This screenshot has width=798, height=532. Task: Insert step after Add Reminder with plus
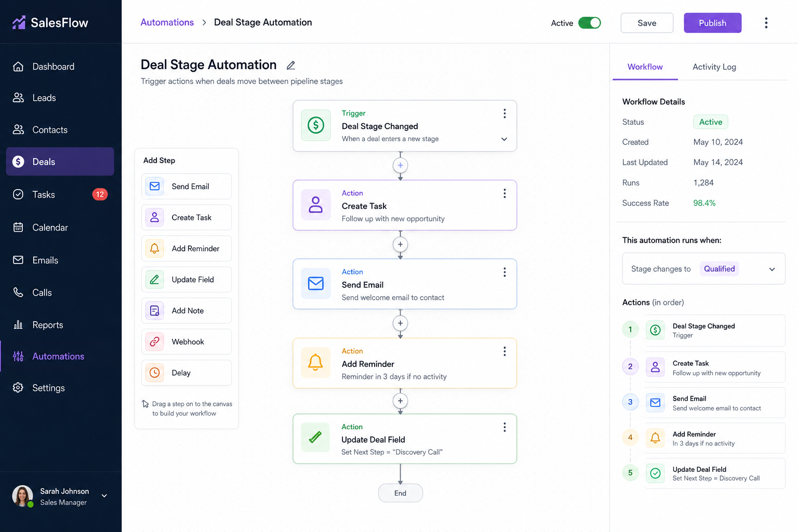[x=400, y=401]
